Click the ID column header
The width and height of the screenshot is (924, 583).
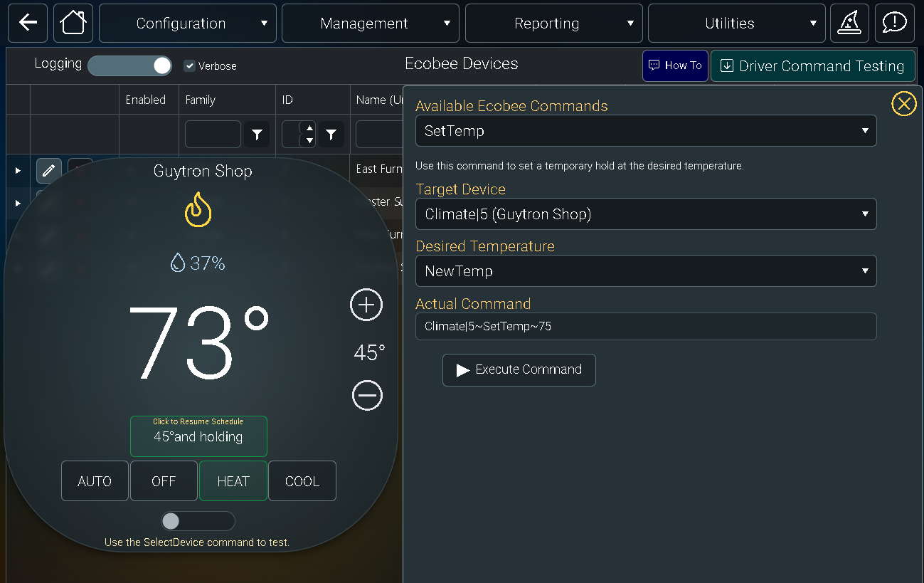point(287,100)
